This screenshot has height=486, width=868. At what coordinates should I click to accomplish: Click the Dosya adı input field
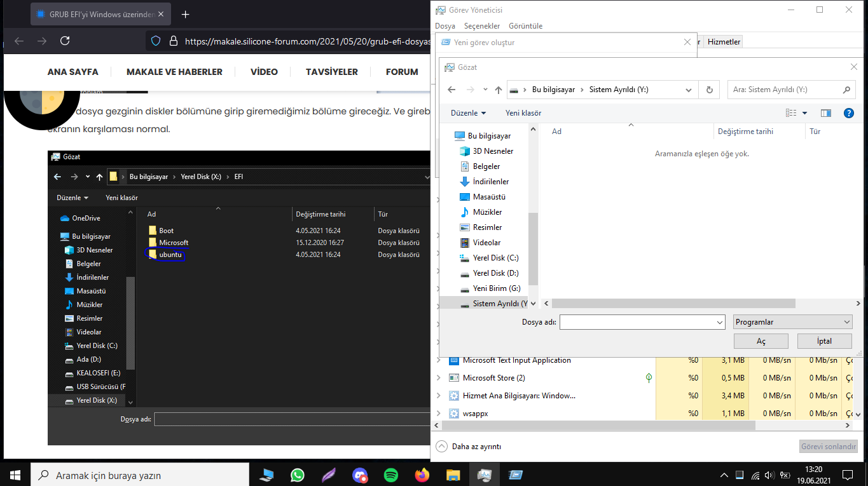coord(637,322)
